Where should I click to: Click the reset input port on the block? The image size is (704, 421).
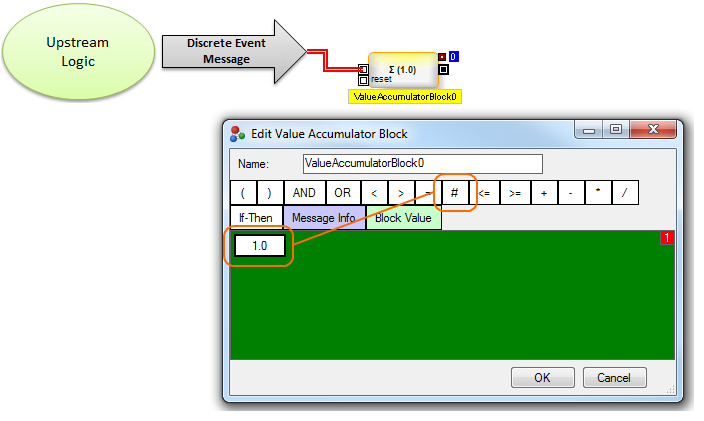363,80
